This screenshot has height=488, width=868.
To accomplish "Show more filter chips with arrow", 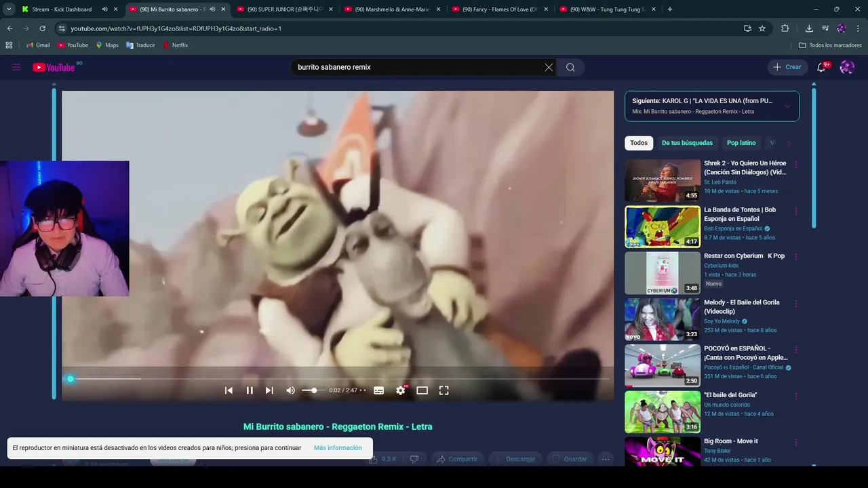I will pos(788,143).
